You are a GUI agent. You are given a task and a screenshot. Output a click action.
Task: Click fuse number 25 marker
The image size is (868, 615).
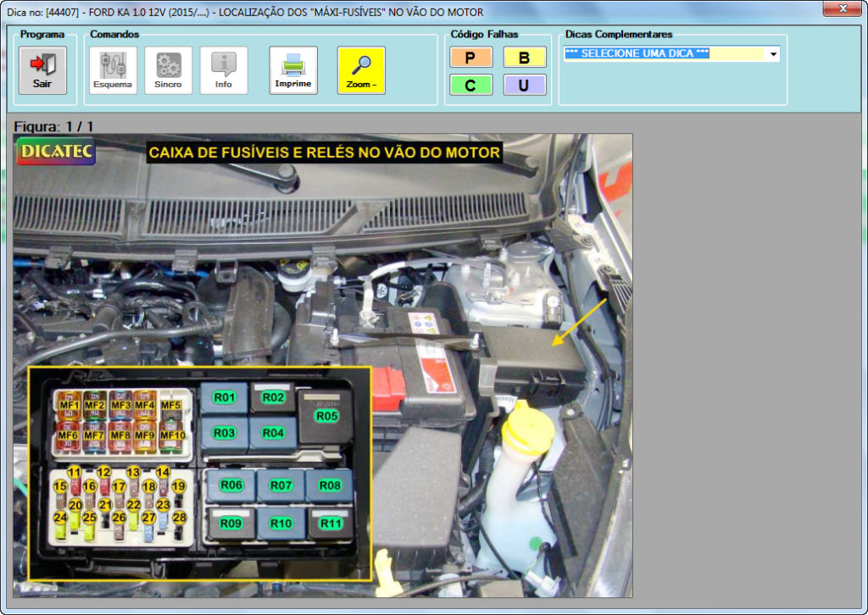(89, 518)
